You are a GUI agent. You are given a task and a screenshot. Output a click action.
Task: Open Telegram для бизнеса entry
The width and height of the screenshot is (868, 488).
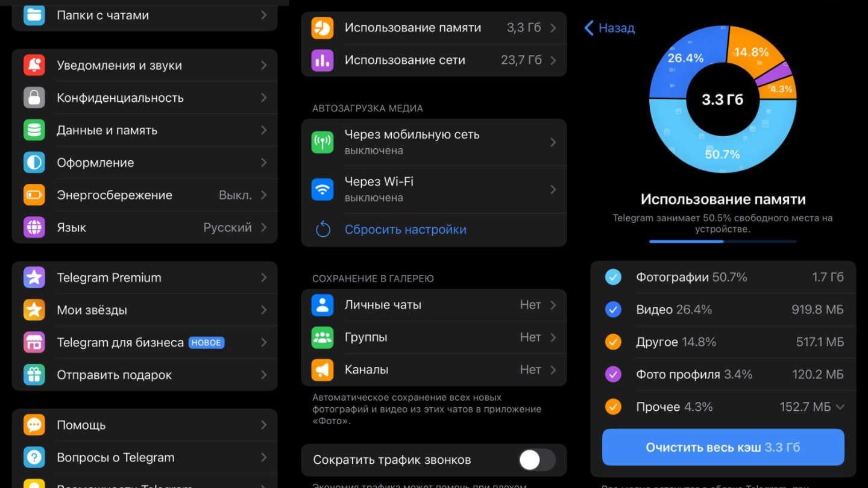145,343
